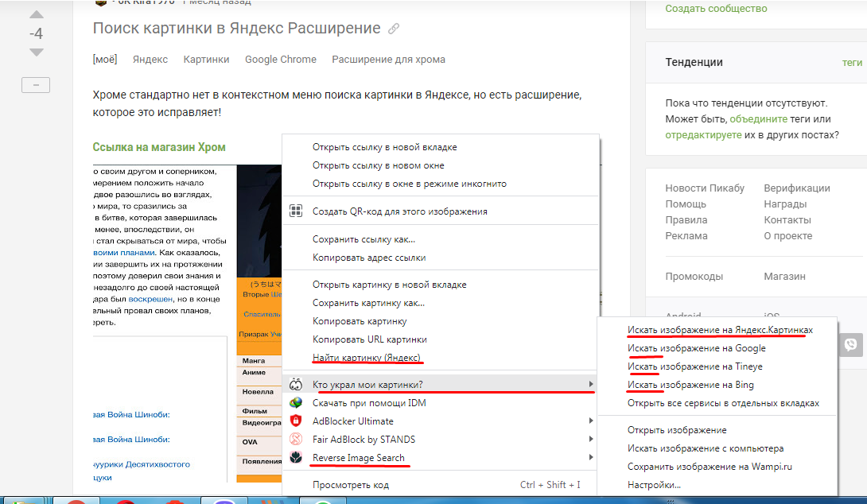Screen dimensions: 867x504
Task: Open the post title Поиск картинки в Яндекс Расширение
Action: pyautogui.click(x=237, y=28)
